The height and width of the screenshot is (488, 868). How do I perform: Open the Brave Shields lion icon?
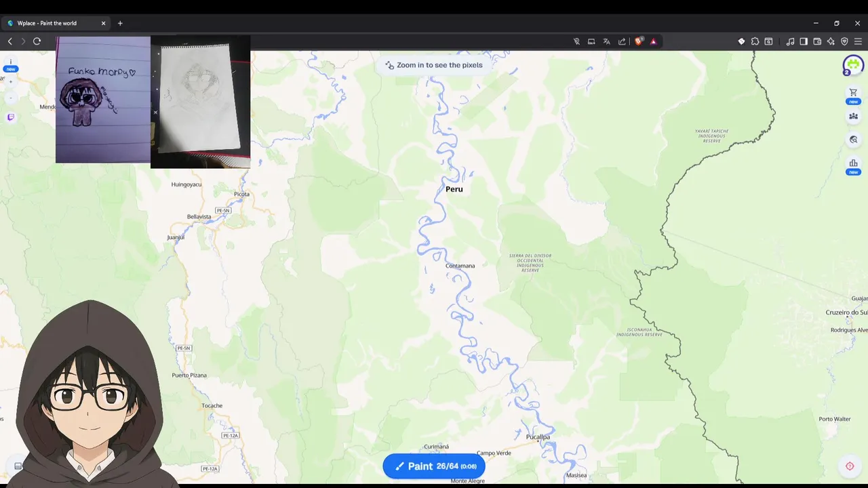(638, 41)
